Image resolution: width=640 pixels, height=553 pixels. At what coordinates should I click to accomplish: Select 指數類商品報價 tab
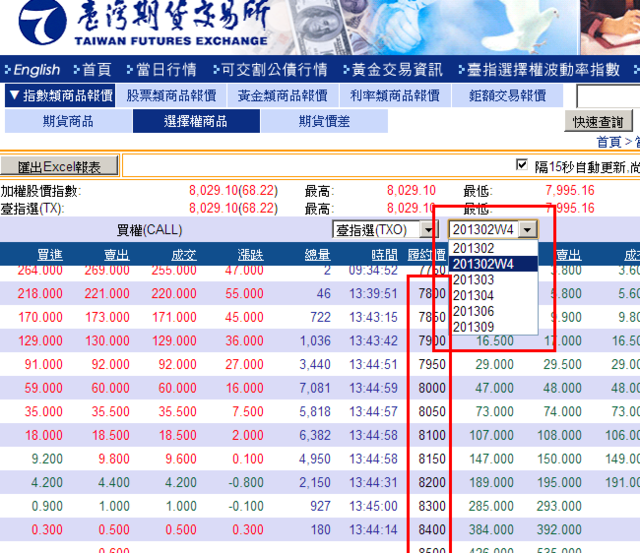pyautogui.click(x=60, y=95)
